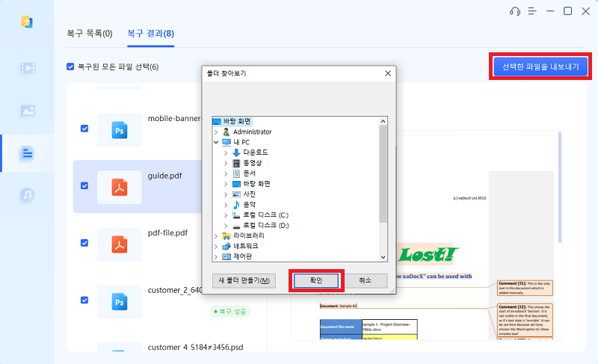Image resolution: width=598 pixels, height=364 pixels.
Task: Click folder tree scrollbar thumb
Action: point(383,174)
